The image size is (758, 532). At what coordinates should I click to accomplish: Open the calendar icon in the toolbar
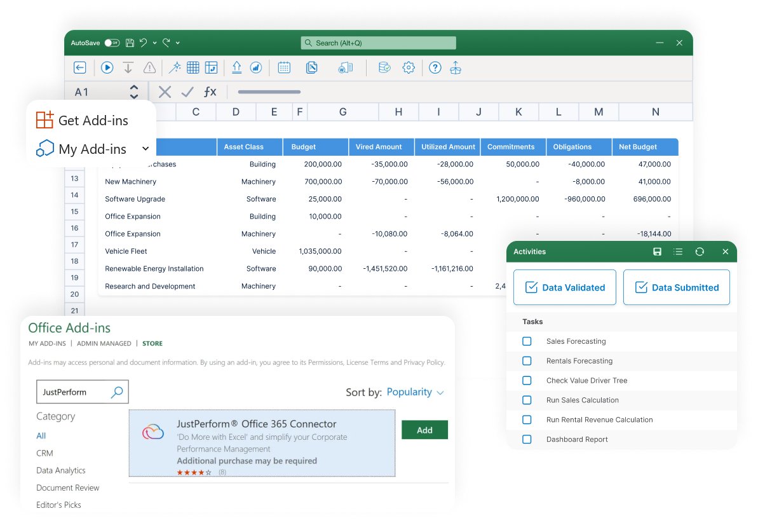point(283,67)
